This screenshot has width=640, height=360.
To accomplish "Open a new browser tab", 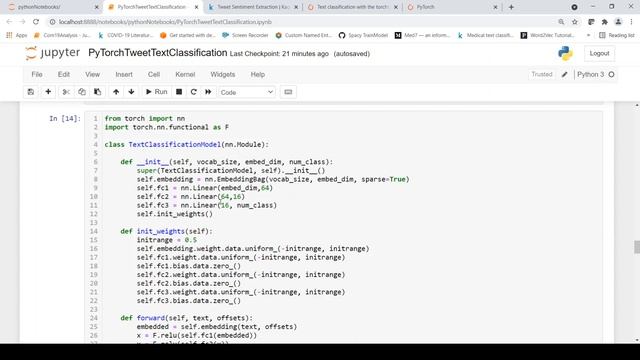I will point(511,7).
